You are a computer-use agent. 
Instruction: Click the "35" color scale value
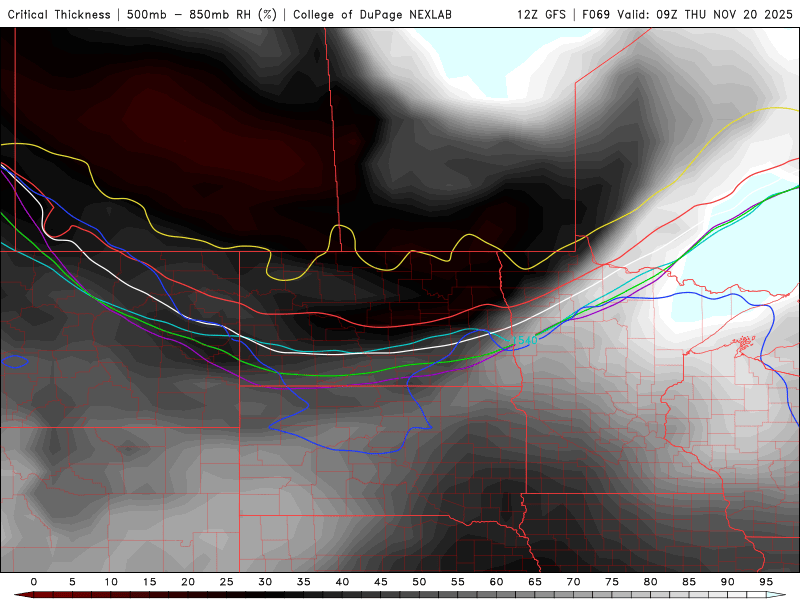click(304, 582)
